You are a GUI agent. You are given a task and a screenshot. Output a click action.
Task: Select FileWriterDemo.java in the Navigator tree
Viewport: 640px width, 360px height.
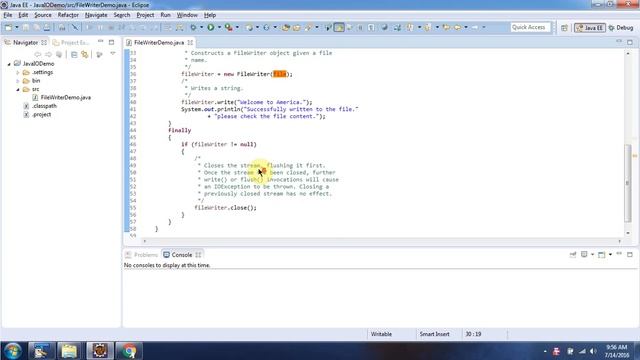(65, 98)
